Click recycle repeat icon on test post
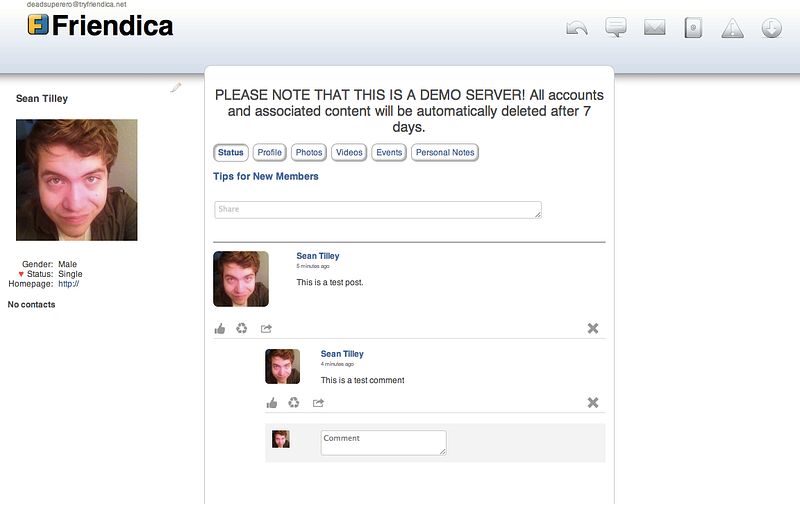Image resolution: width=800 pixels, height=517 pixels. click(242, 328)
